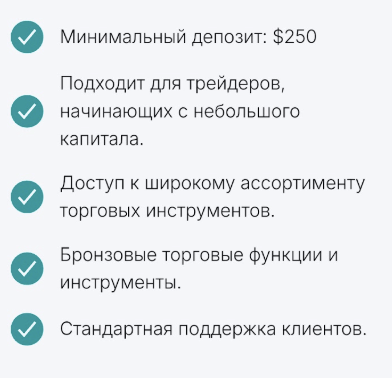Click the checkmark icon next to Подходит для трейдеров

pos(27,111)
